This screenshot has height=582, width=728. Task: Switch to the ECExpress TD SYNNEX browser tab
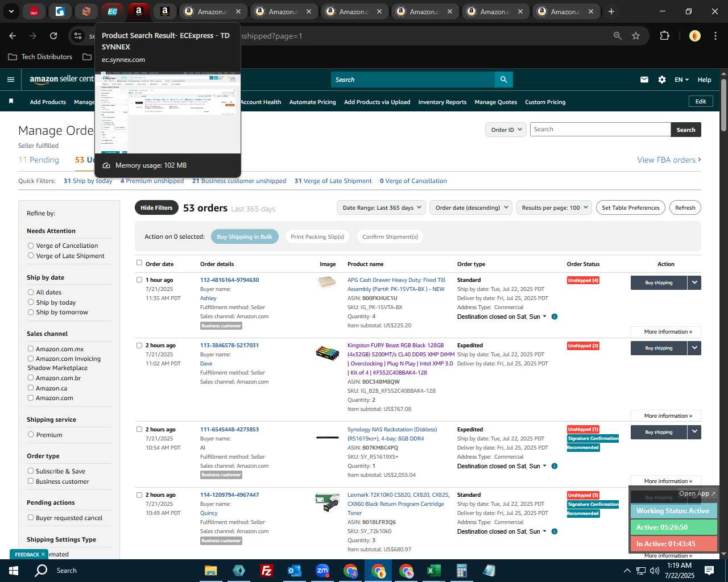113,11
